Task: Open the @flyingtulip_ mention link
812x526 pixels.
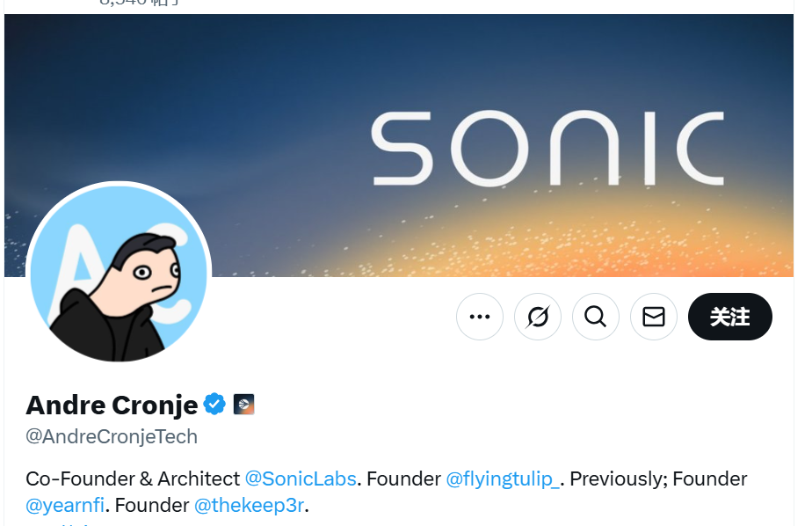Action: (503, 479)
